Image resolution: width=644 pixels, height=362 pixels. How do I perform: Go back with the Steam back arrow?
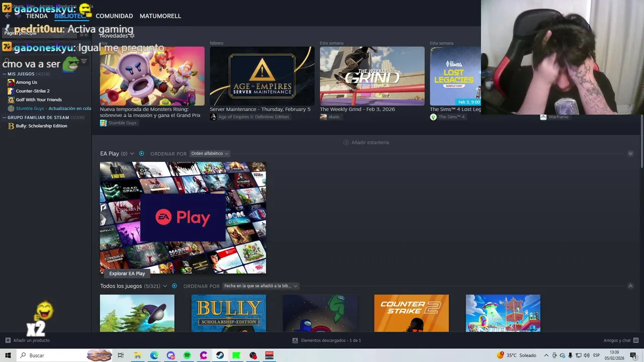pos(7,16)
